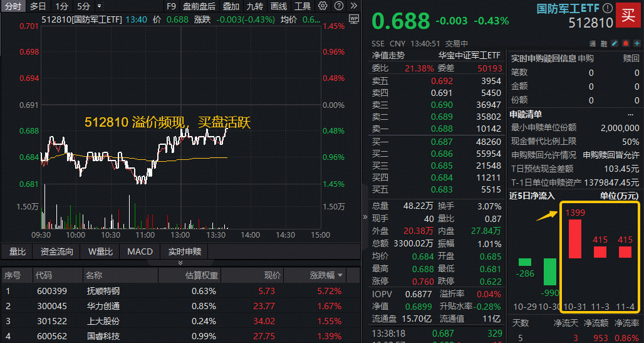Open more options in 申赎清单 header
644x343 pixels.
pos(630,114)
